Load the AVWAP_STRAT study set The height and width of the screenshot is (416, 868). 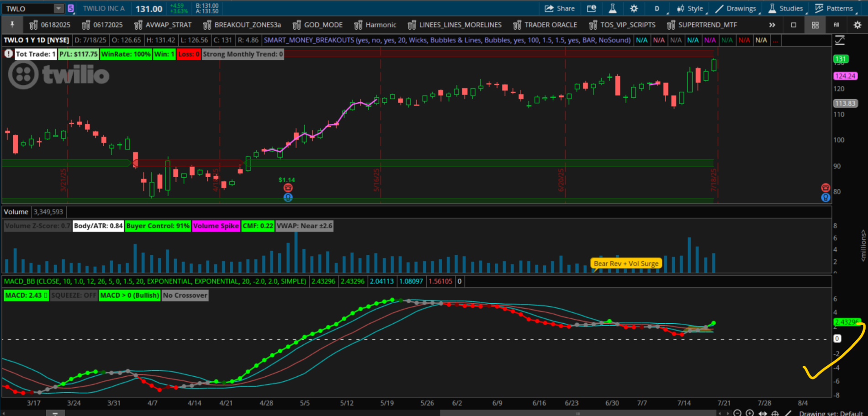pyautogui.click(x=163, y=25)
